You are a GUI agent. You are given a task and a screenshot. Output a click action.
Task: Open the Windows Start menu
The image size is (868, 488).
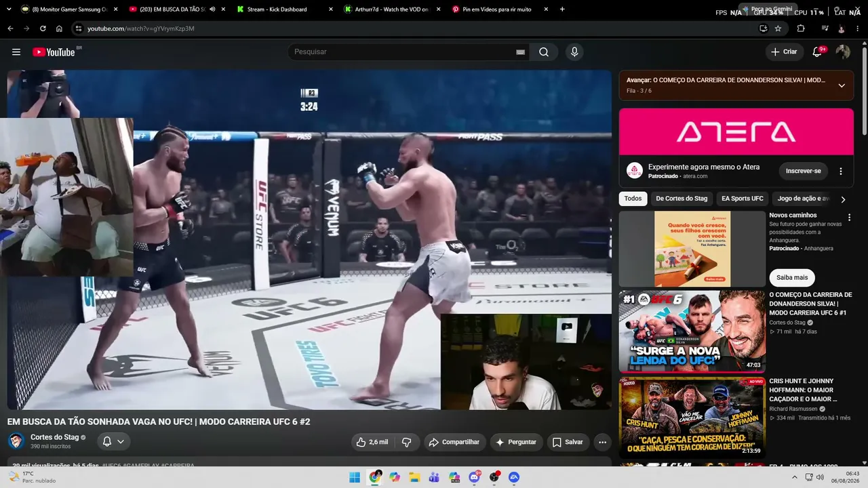354,477
